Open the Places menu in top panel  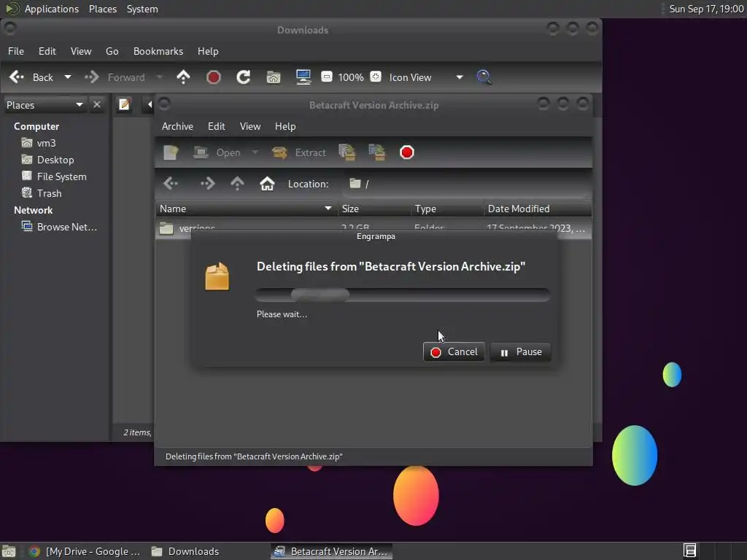pyautogui.click(x=103, y=9)
